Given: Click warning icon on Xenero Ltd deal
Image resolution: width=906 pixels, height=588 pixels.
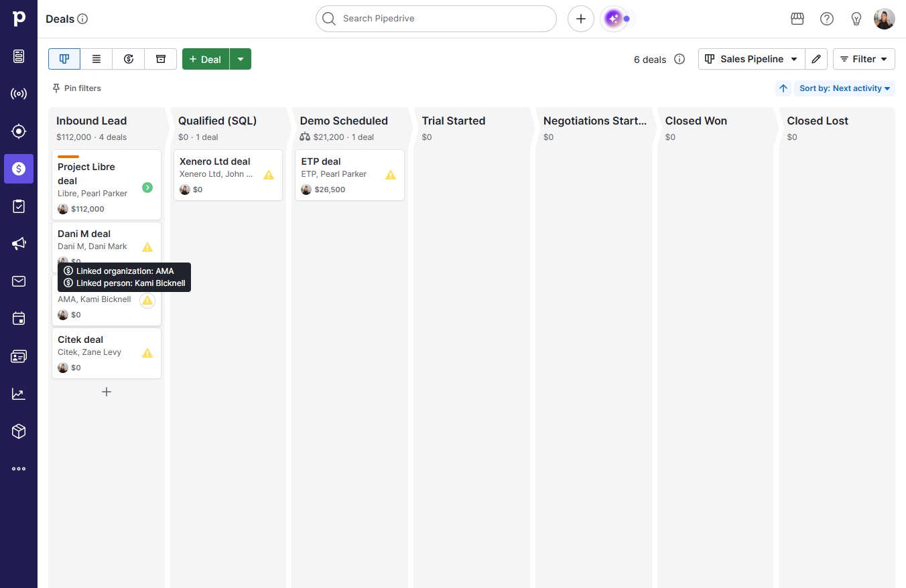Looking at the screenshot, I should click(269, 175).
